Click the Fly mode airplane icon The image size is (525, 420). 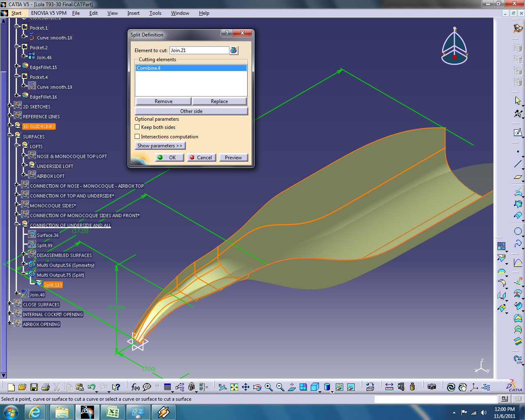[222, 387]
